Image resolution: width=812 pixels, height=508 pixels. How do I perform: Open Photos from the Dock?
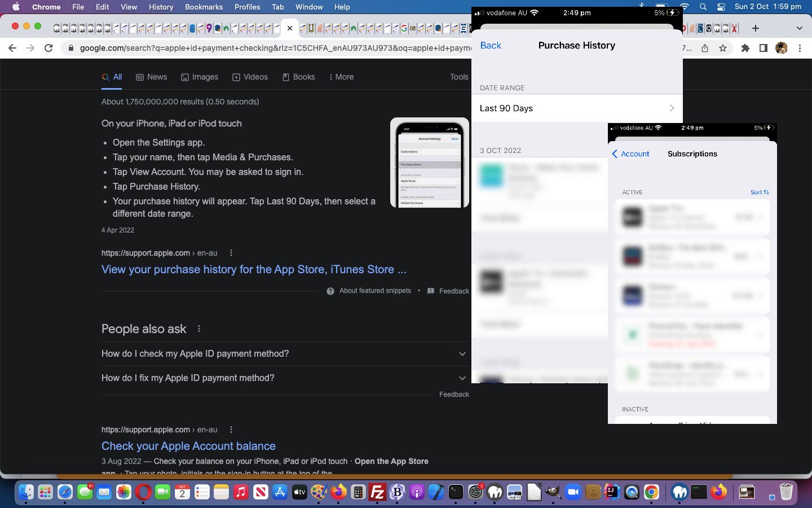click(123, 492)
